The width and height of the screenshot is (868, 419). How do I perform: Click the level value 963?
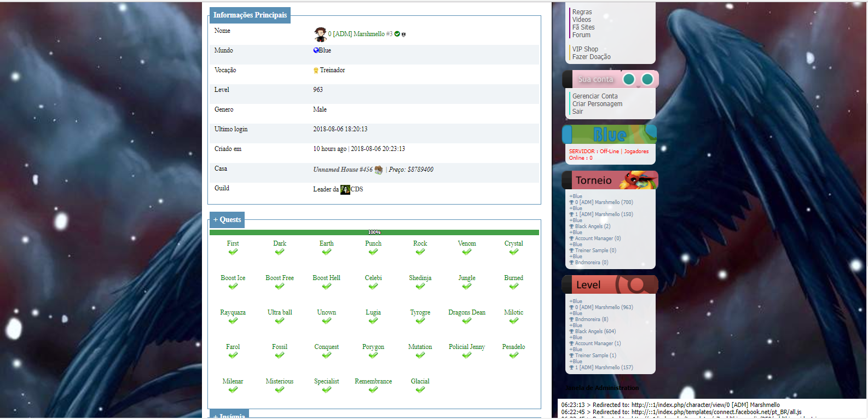pos(318,90)
